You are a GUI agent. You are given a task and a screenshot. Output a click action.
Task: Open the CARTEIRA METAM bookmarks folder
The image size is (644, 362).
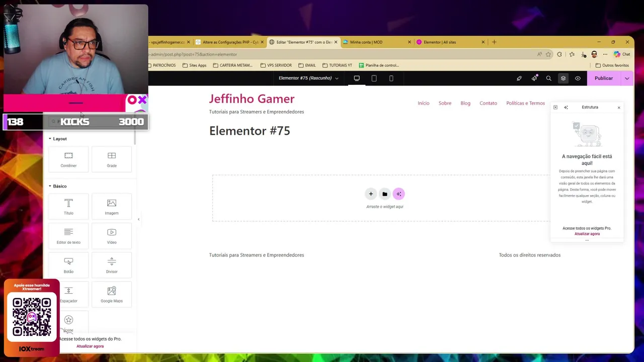pyautogui.click(x=232, y=65)
